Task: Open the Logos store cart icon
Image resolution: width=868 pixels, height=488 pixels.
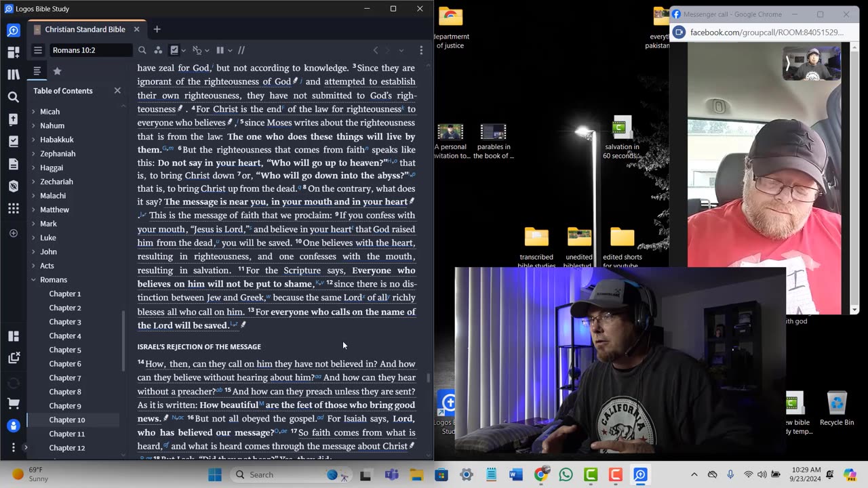Action: [x=13, y=403]
